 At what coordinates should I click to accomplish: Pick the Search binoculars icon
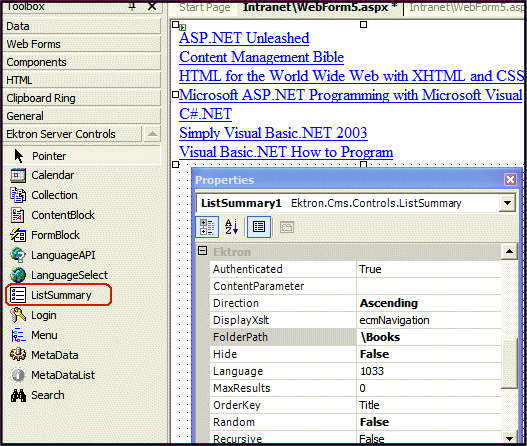tap(18, 395)
